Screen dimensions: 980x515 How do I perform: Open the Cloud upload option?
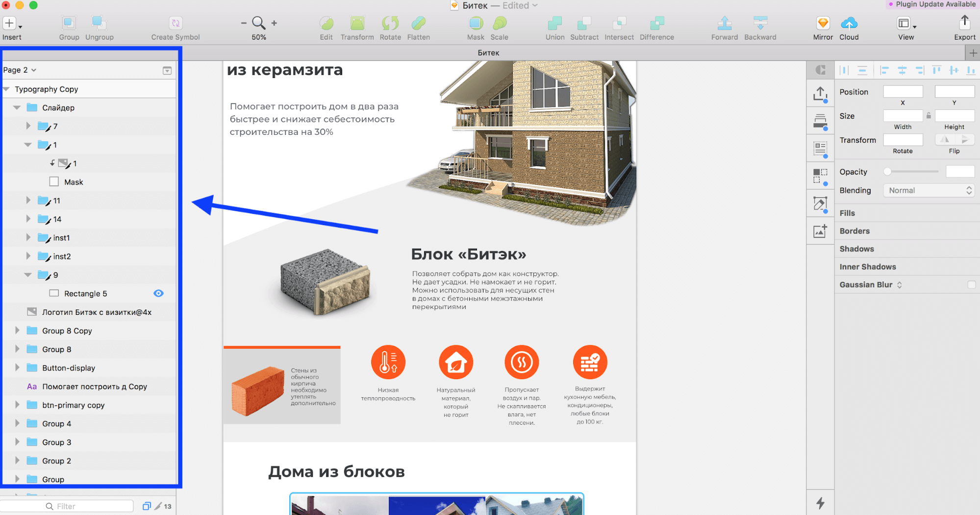coord(849,23)
